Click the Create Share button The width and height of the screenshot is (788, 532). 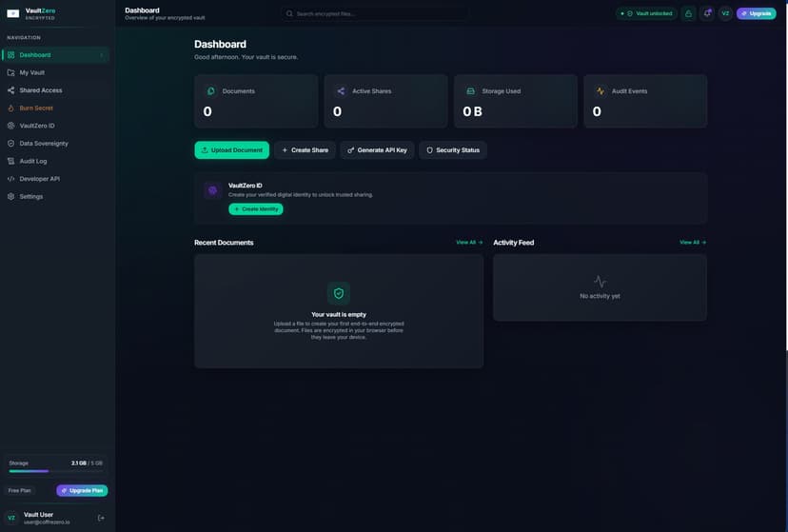coord(305,150)
